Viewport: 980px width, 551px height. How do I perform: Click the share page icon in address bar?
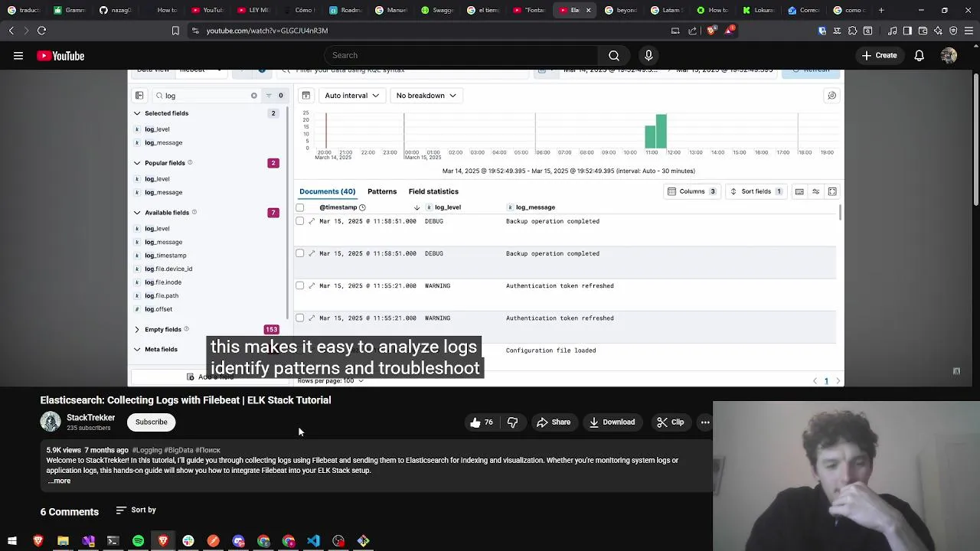point(693,31)
